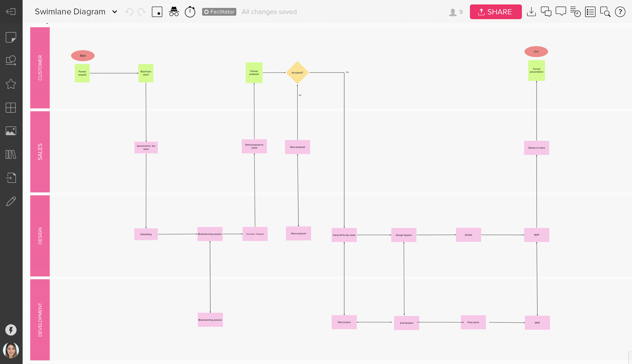632x364 pixels.
Task: Select the sticky note tool
Action: pos(11,37)
